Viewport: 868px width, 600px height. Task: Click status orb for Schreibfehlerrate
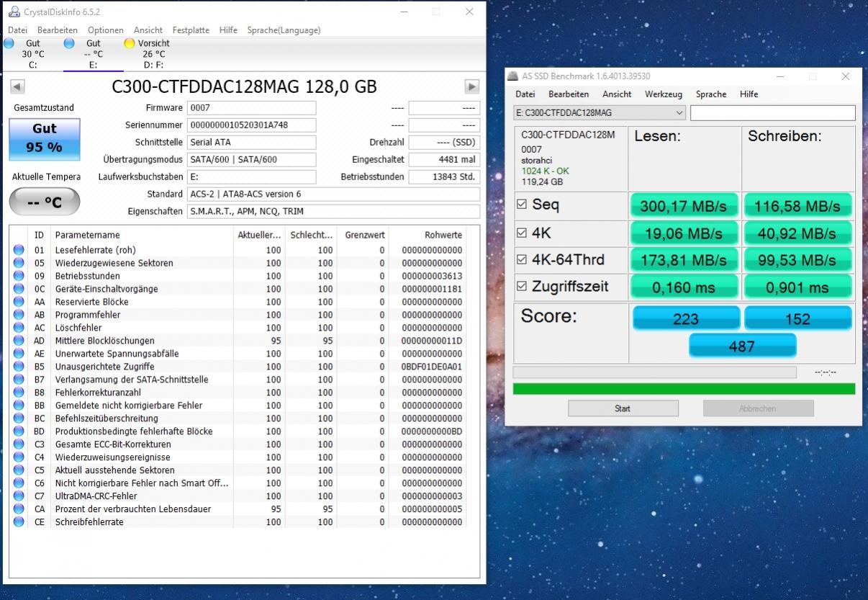coord(19,522)
